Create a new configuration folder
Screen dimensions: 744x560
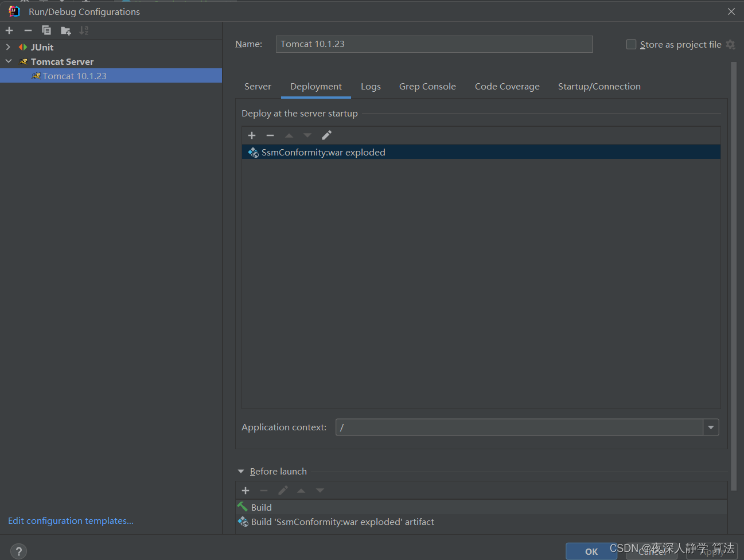(66, 30)
